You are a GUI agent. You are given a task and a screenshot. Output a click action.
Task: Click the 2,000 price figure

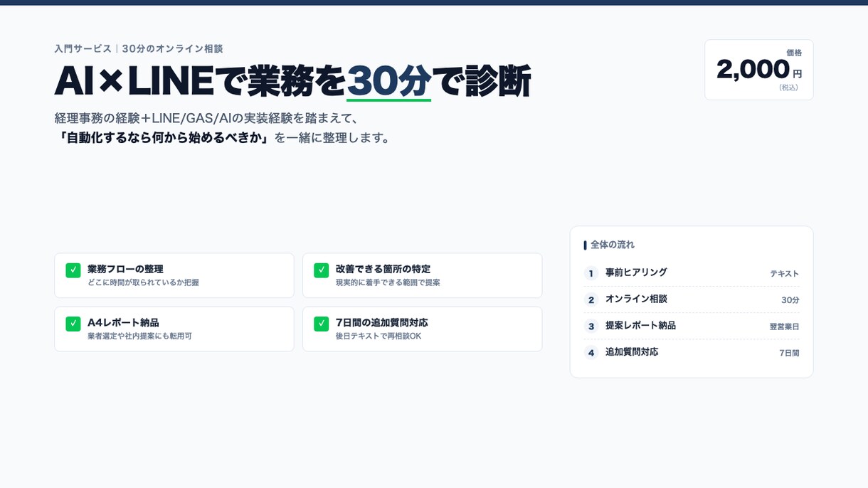pyautogui.click(x=753, y=69)
